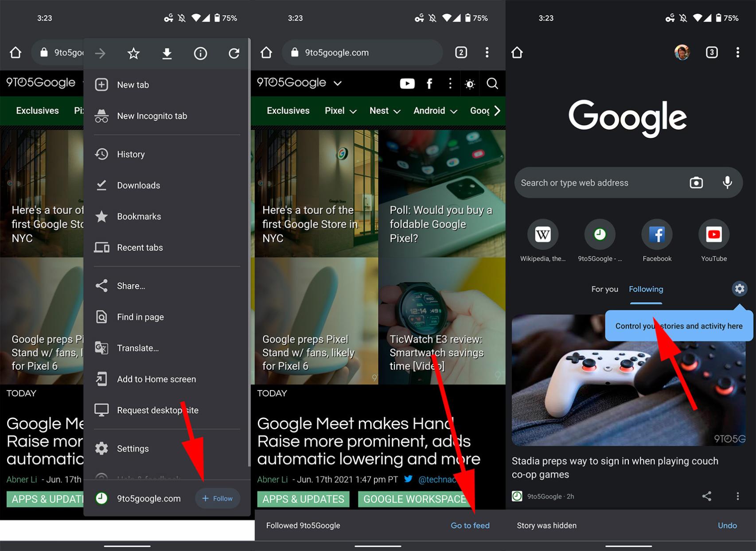
Task: Open Recent tabs from the menu
Action: pyautogui.click(x=167, y=247)
